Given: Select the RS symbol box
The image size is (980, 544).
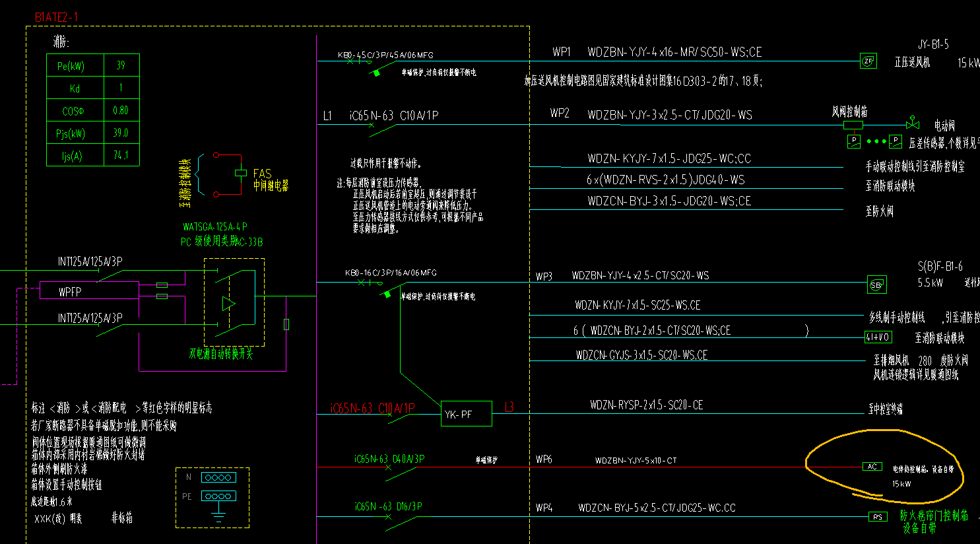Looking at the screenshot, I should tap(878, 517).
